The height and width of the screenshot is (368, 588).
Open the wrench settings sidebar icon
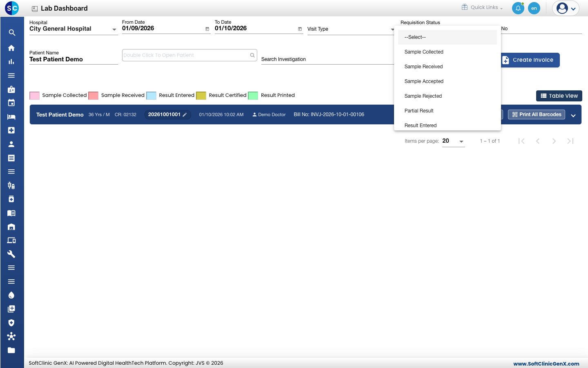point(11,254)
